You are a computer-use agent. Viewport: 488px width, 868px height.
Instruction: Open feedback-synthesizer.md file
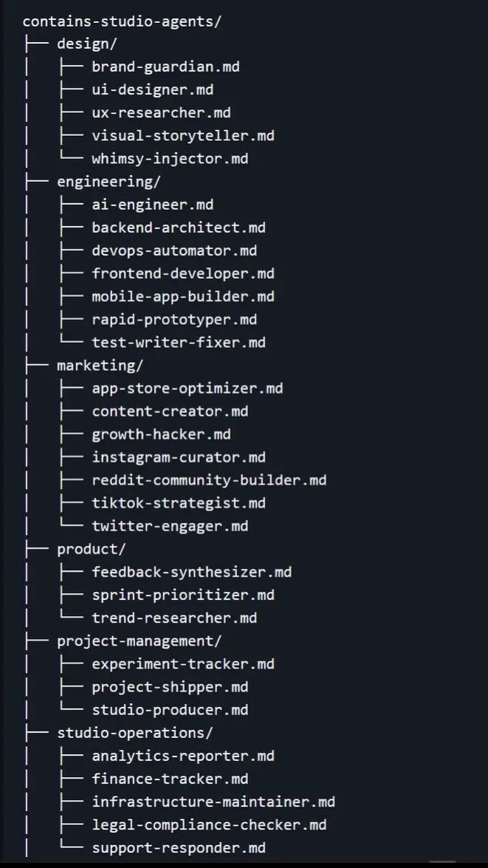tap(191, 572)
